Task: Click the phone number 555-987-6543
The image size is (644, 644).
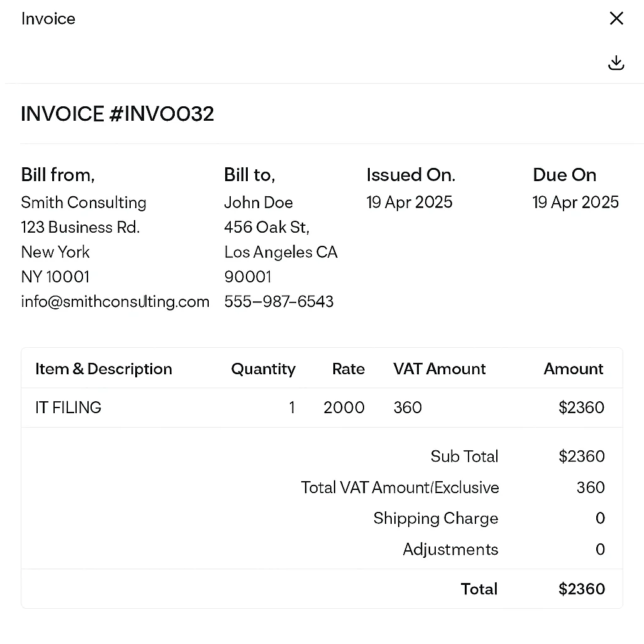Action: click(x=279, y=301)
